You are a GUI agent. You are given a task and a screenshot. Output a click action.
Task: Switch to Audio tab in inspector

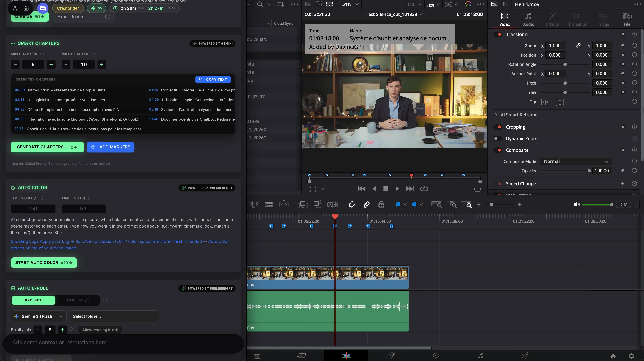(529, 19)
